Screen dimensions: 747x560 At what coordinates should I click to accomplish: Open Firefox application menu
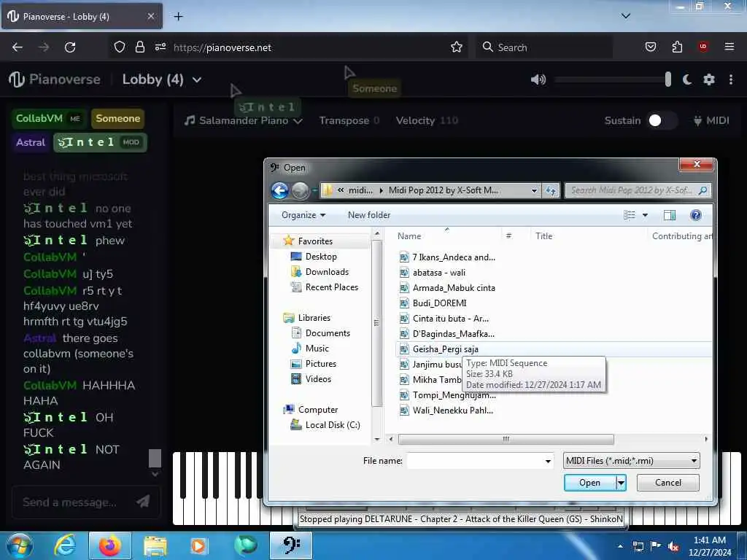click(x=729, y=47)
